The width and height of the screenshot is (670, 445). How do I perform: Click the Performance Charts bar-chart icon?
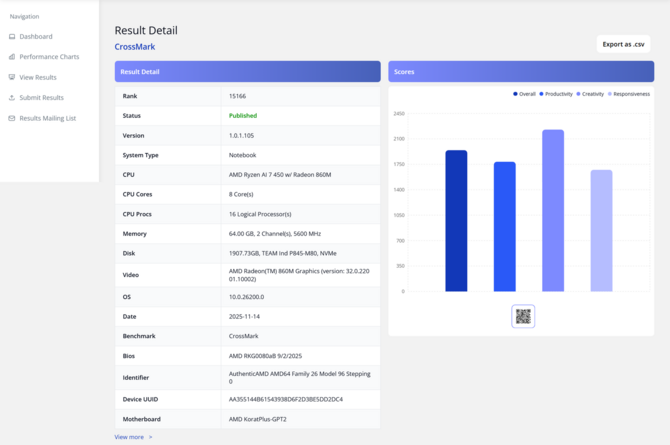pos(12,57)
